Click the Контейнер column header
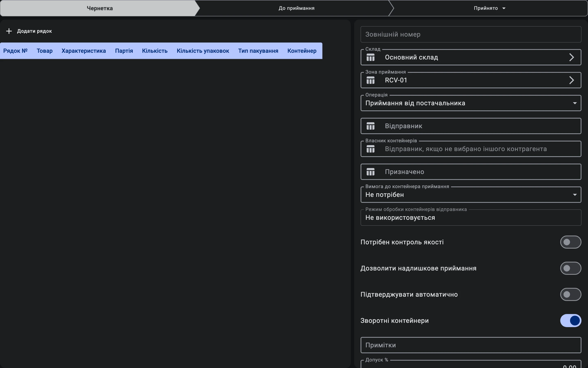The height and width of the screenshot is (368, 588). pos(302,51)
